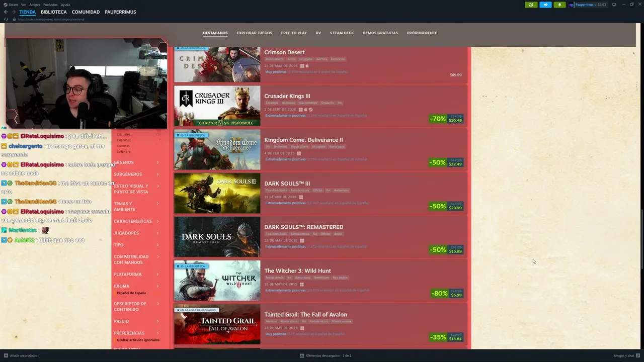This screenshot has height=362, width=644.
Task: Click the Pauperrimus profile avatar
Action: [572, 5]
